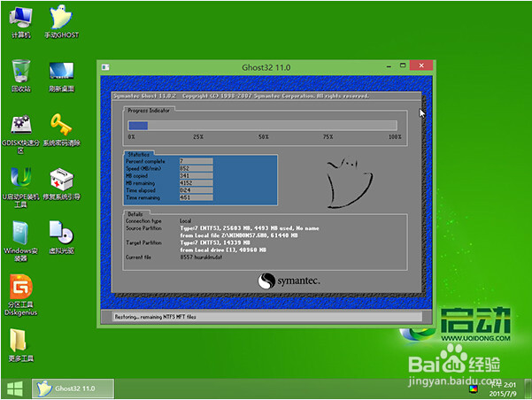Click the Symantec Ghost copyright header text

click(x=241, y=96)
